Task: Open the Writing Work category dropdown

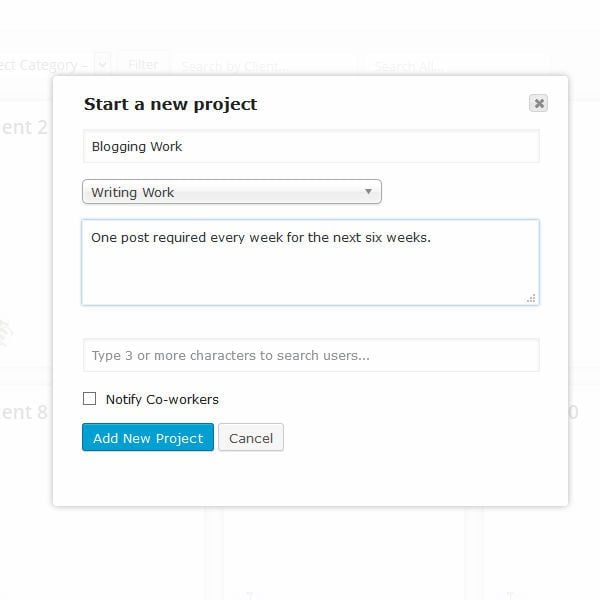Action: pyautogui.click(x=232, y=192)
